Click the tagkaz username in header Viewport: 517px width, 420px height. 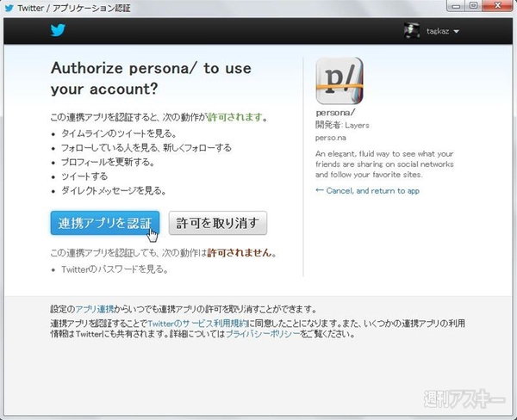click(x=438, y=31)
